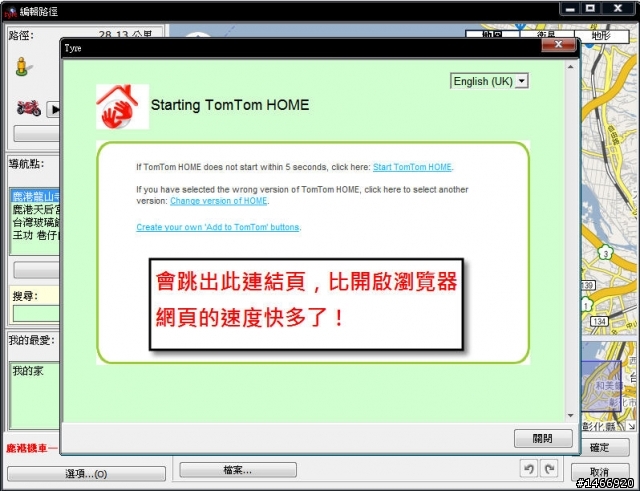
Task: Open the 選項...(O) options button
Action: 87,474
